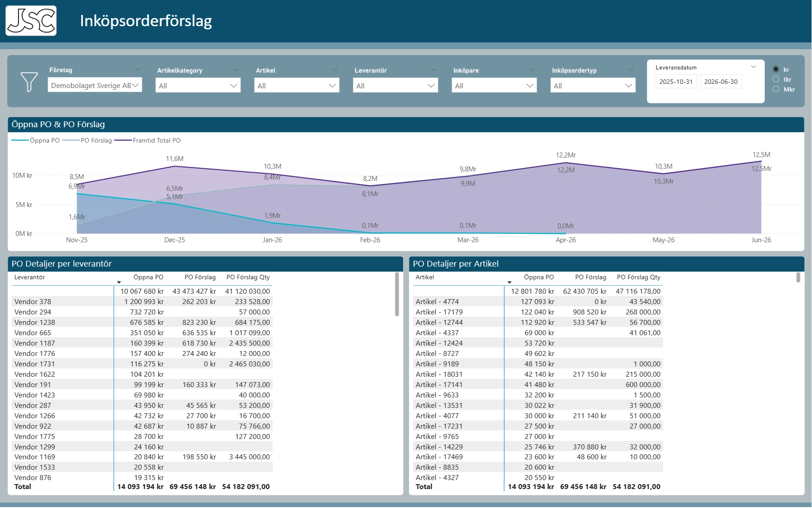This screenshot has height=508, width=812.
Task: Click chevron icon beside Inköpsordertyp label
Action: pyautogui.click(x=631, y=70)
